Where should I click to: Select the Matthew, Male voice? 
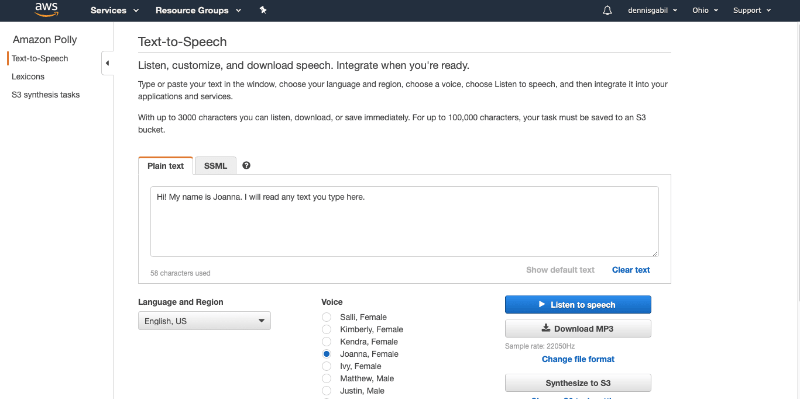point(327,379)
